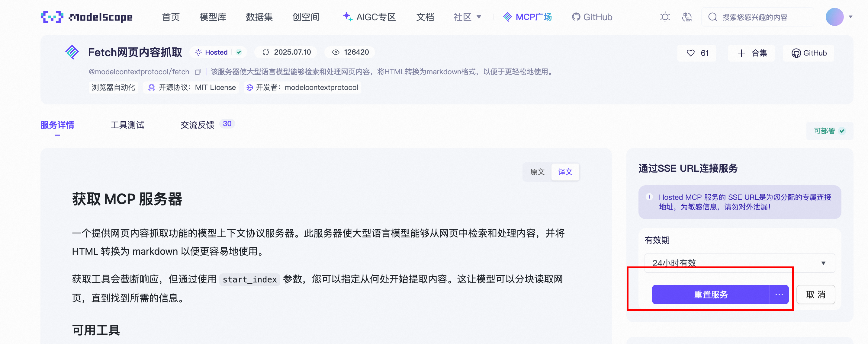Switch content to 原文 original text
The image size is (868, 344).
[x=537, y=172]
